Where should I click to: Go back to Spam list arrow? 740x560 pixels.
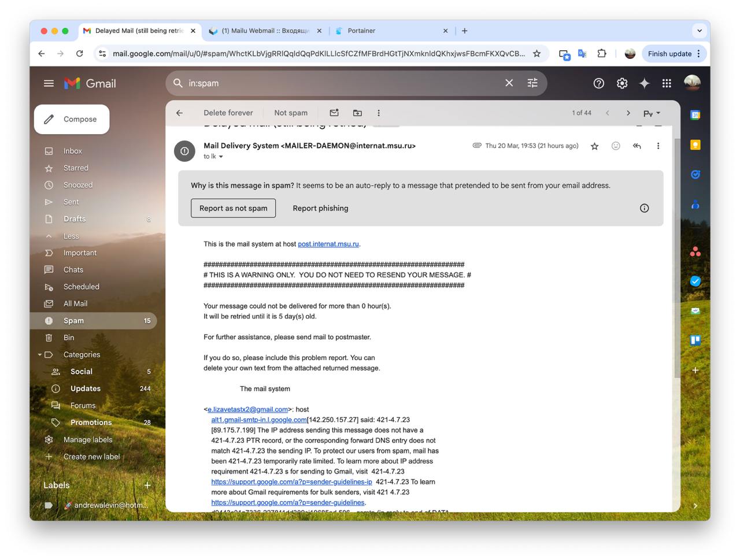click(x=179, y=113)
